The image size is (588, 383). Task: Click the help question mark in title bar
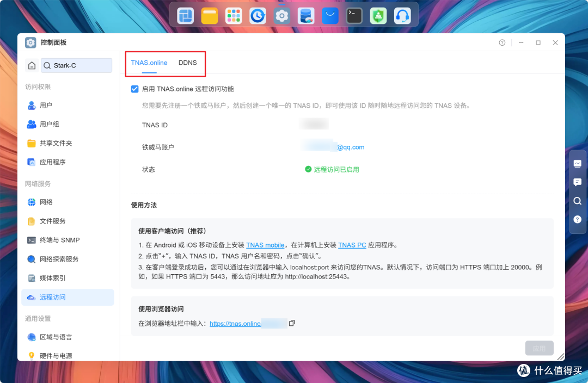[x=502, y=43]
